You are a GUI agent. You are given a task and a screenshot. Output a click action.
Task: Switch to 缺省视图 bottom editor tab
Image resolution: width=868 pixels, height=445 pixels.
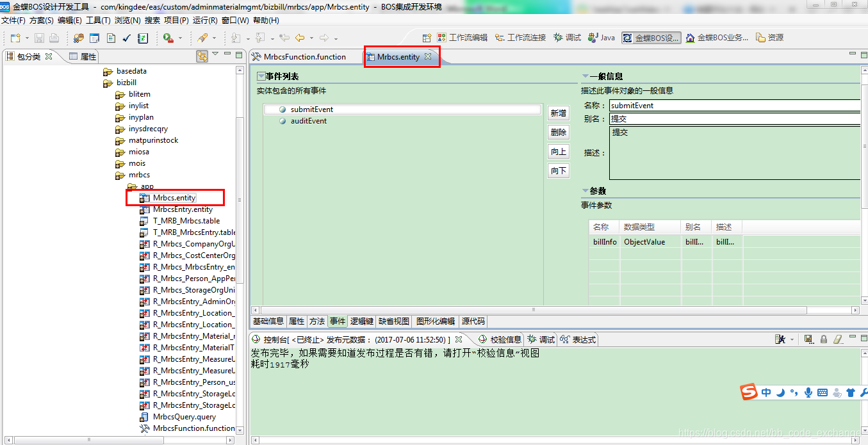(x=394, y=321)
